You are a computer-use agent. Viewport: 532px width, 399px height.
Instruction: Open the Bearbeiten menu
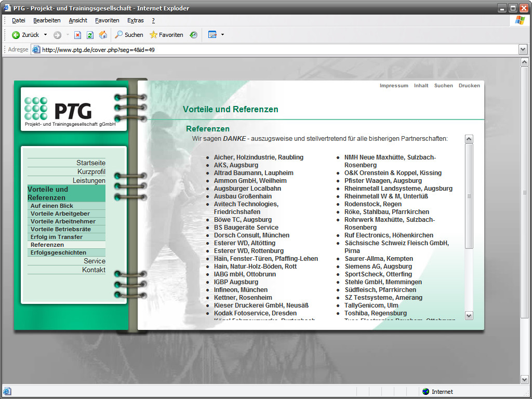(x=47, y=20)
